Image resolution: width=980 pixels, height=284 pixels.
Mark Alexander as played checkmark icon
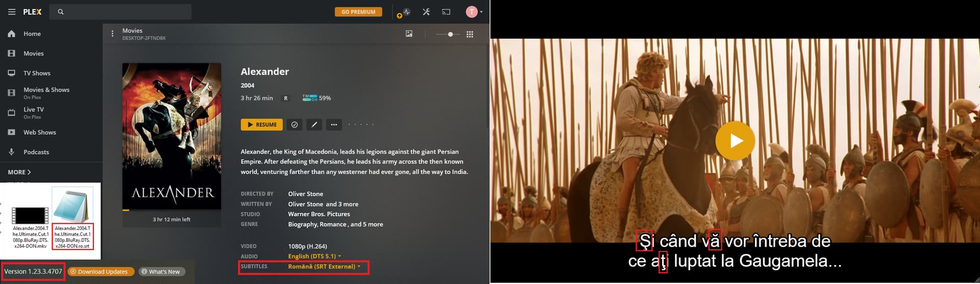coord(295,124)
